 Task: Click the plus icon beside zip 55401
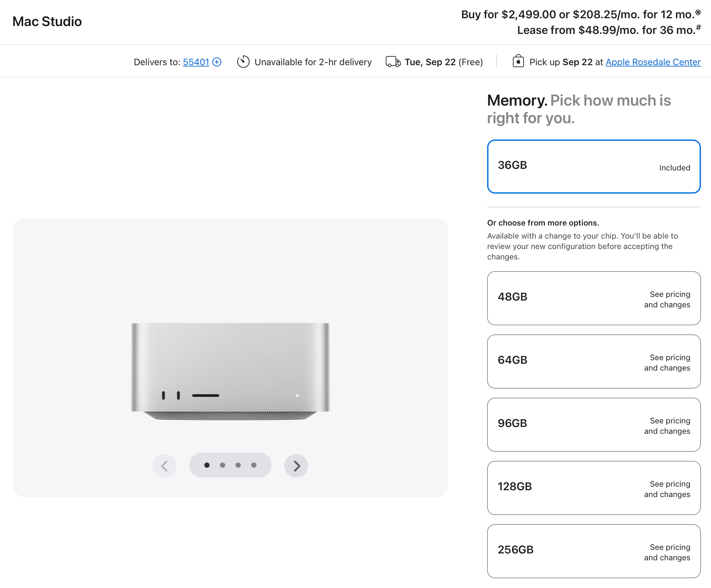click(x=217, y=62)
